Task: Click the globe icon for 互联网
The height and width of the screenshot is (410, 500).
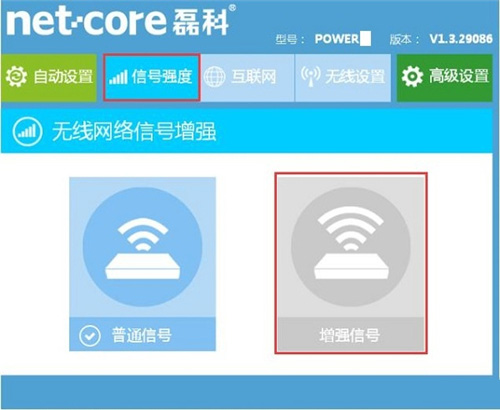Action: click(x=214, y=77)
